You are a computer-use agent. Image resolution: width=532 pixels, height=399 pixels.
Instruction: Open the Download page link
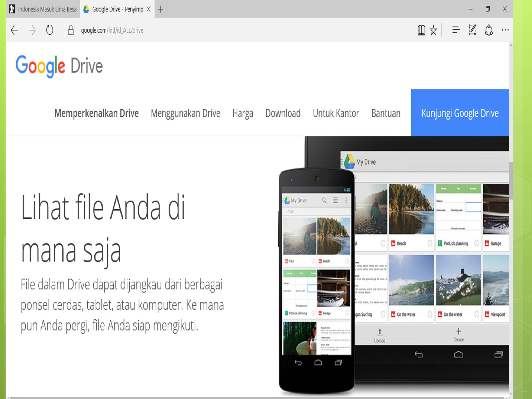tap(283, 113)
